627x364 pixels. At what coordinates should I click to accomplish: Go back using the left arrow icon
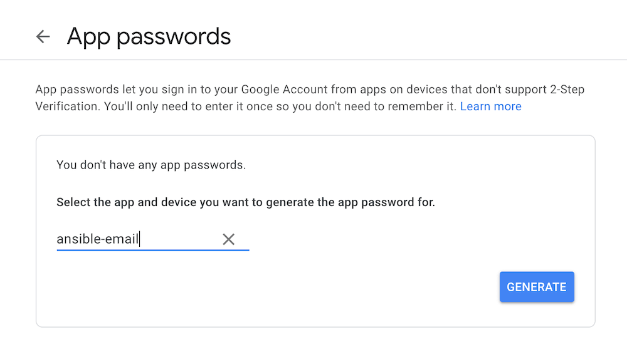[x=43, y=36]
